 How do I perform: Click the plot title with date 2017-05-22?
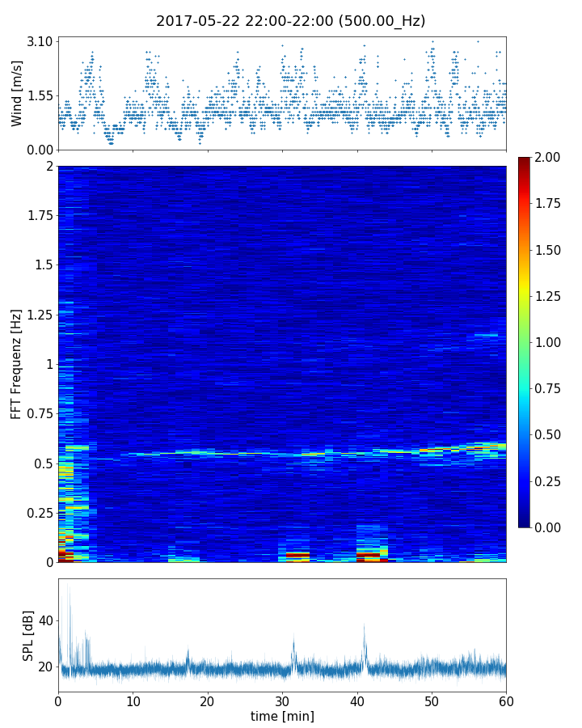(291, 21)
